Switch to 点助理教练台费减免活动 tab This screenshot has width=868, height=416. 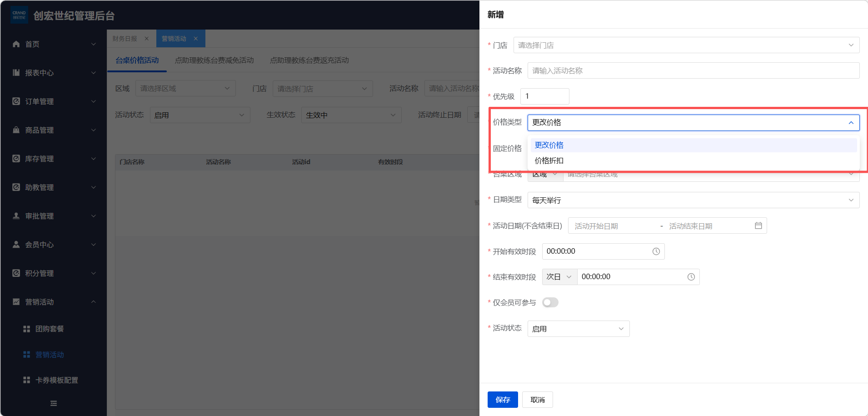click(x=214, y=60)
